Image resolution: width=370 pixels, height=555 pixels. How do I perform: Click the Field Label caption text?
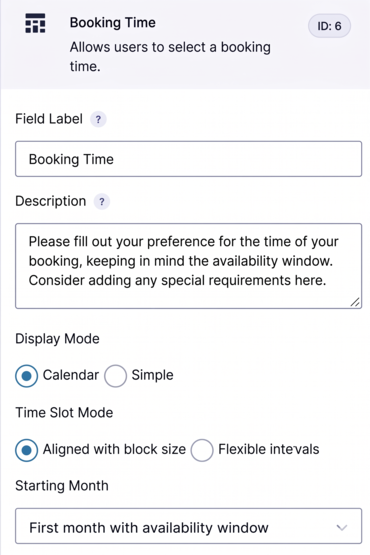[x=49, y=119]
